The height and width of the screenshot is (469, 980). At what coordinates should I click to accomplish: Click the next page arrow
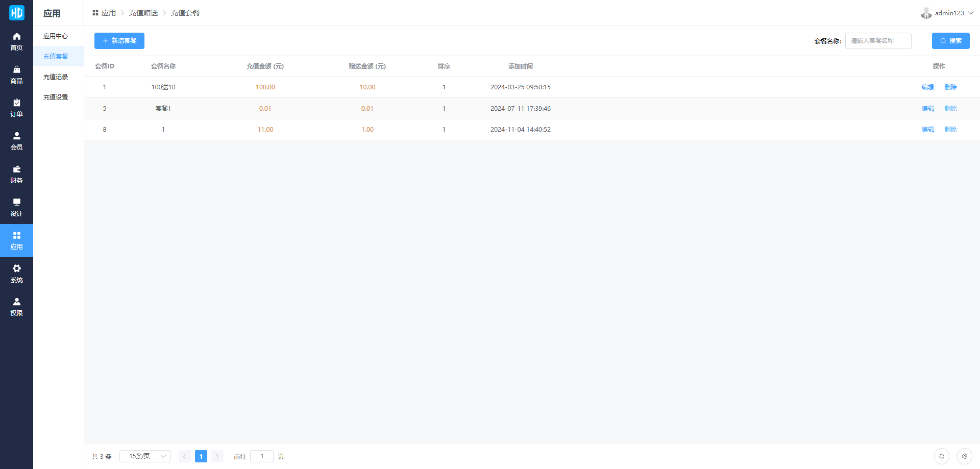pyautogui.click(x=217, y=456)
